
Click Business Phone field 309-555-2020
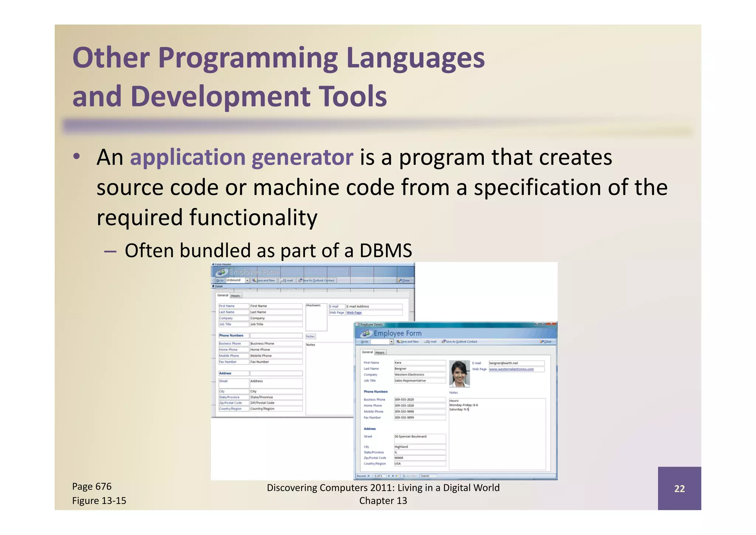pyautogui.click(x=420, y=400)
